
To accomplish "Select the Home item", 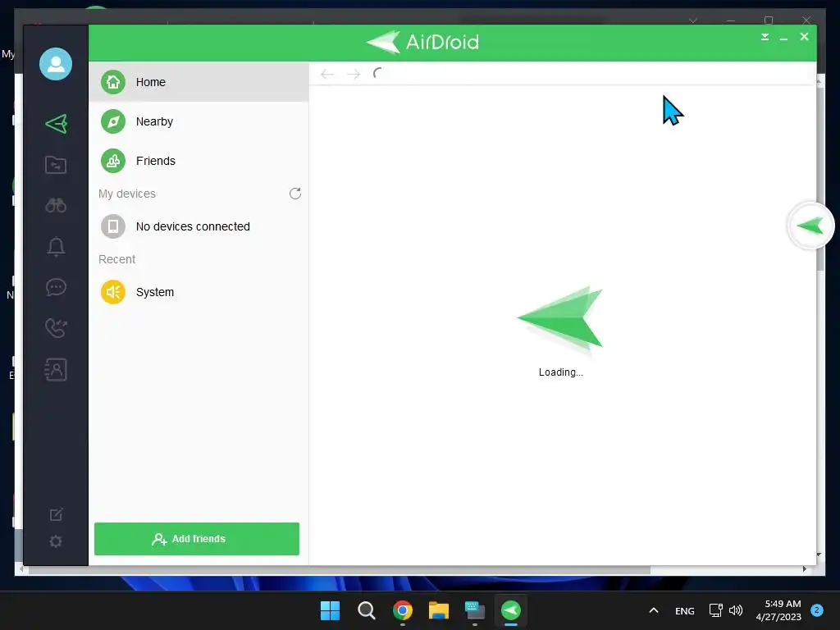I will [199, 82].
